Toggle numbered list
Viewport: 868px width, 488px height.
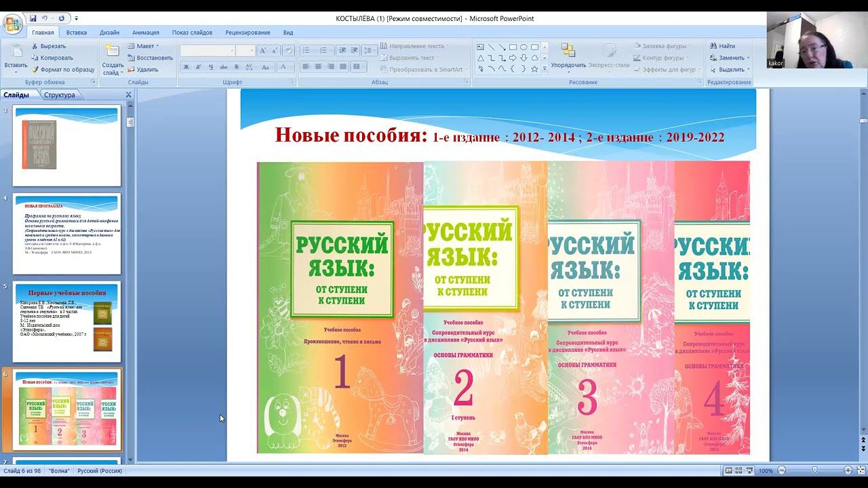click(x=326, y=51)
